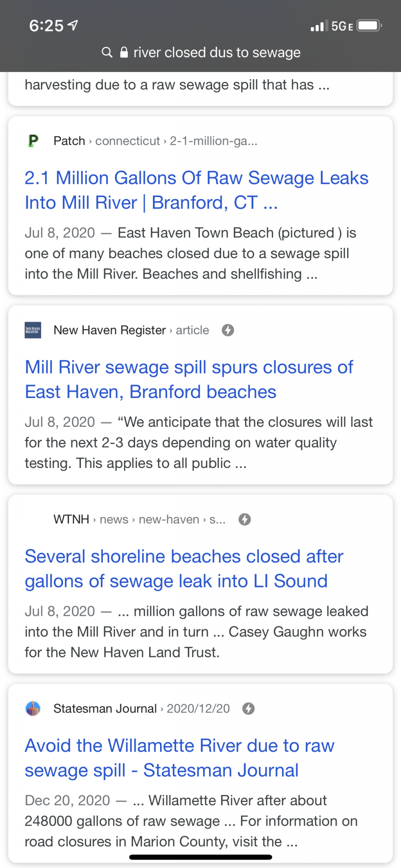The height and width of the screenshot is (868, 401).
Task: Tap the Patch › connecticut breadcrumb
Action: coord(155,141)
